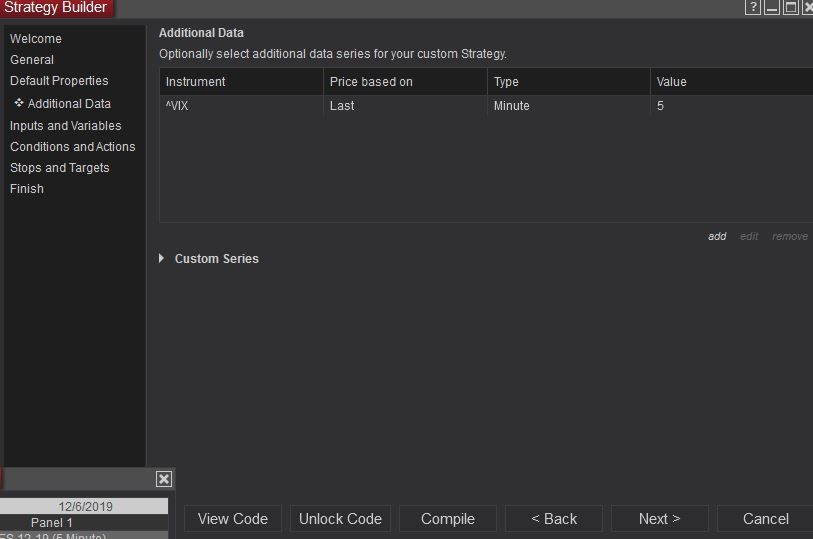This screenshot has width=813, height=539.
Task: Compile the strategy
Action: 447,519
